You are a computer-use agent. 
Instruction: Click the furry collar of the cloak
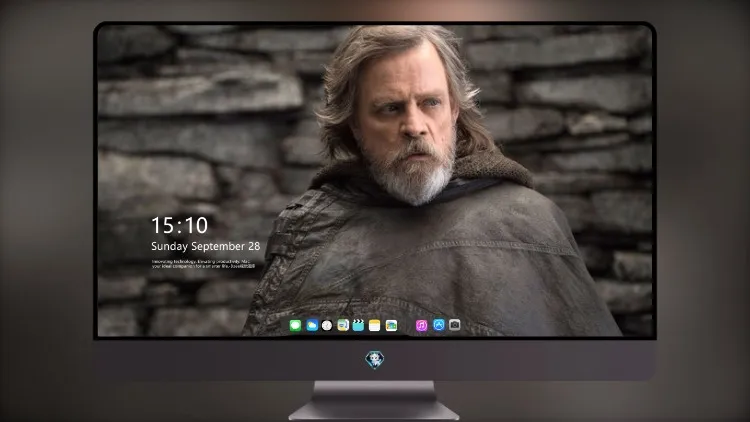click(x=488, y=167)
